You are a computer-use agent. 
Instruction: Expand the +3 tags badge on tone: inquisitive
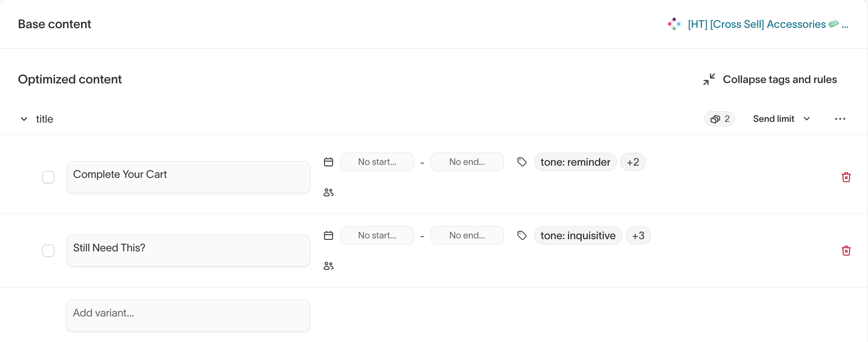tap(638, 235)
